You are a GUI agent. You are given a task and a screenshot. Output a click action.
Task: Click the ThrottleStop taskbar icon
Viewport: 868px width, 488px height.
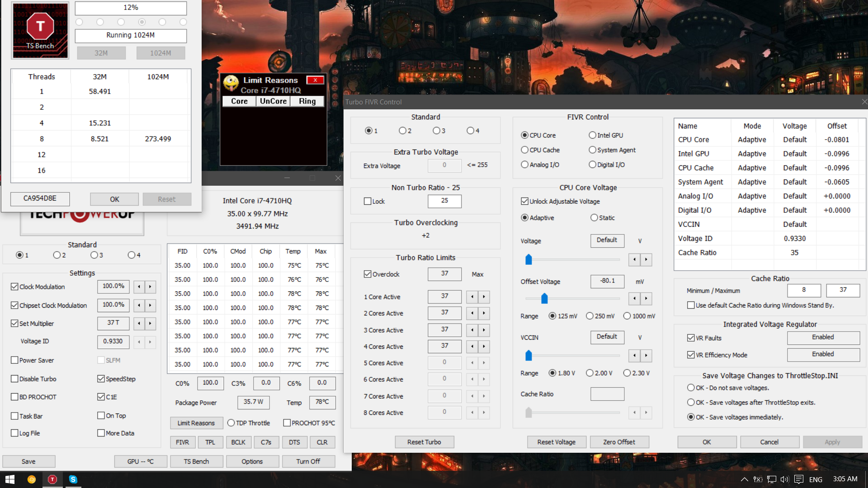tap(52, 479)
